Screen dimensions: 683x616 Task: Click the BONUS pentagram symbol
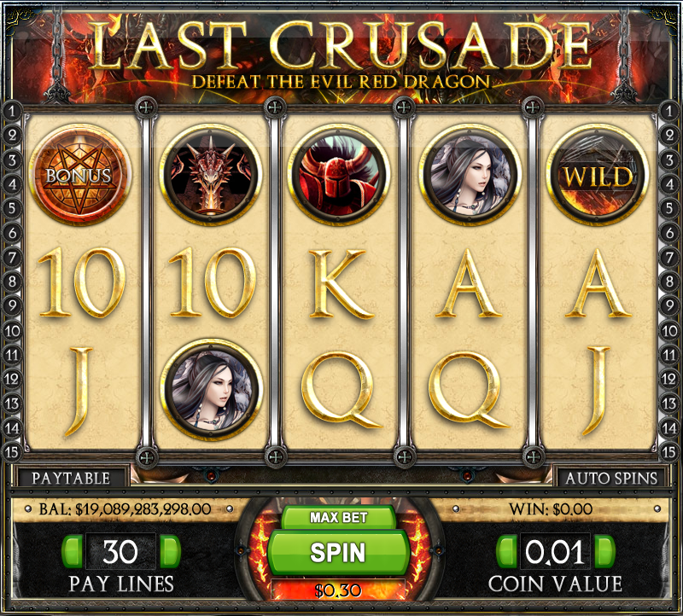(x=79, y=175)
